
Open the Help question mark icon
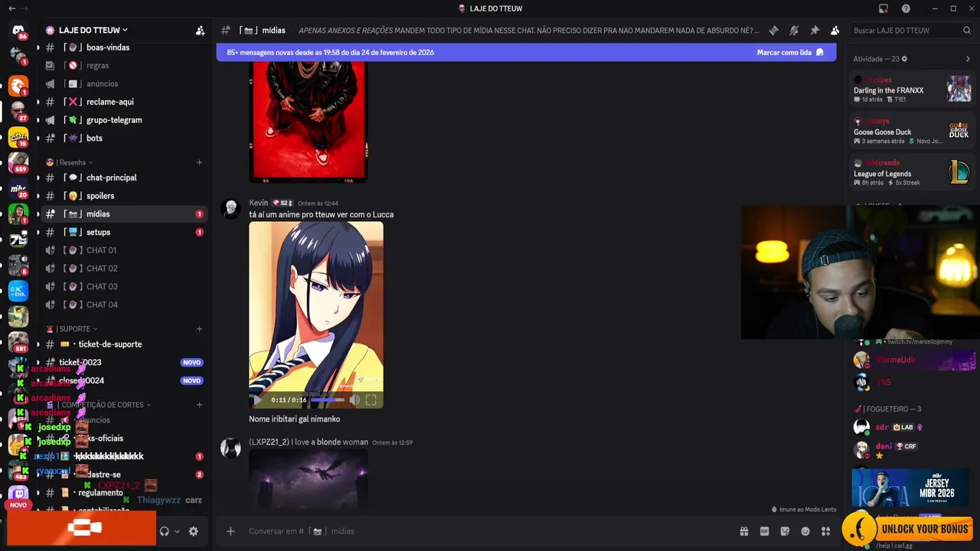(x=906, y=8)
